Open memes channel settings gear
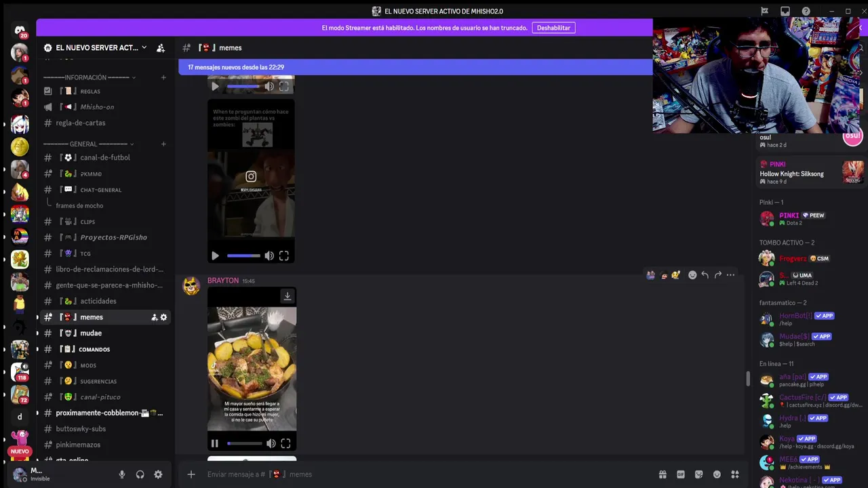This screenshot has height=488, width=868. tap(163, 317)
